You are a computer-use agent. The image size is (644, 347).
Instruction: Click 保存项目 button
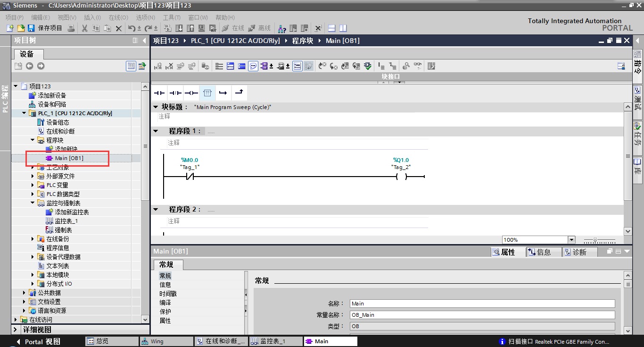coord(46,28)
